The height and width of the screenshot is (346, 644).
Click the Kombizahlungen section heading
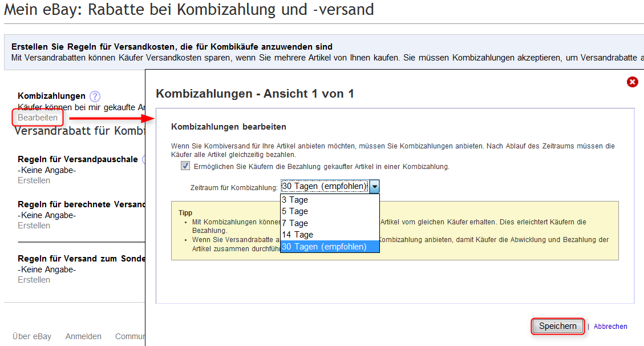pos(51,96)
